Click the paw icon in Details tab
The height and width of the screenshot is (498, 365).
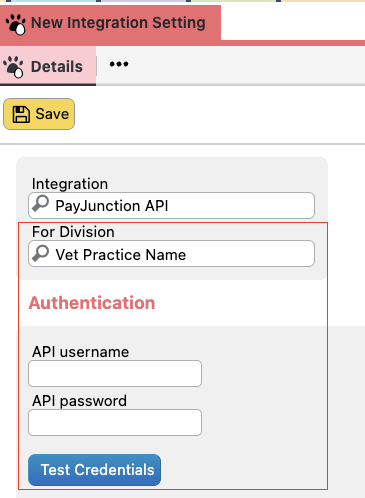[x=14, y=67]
